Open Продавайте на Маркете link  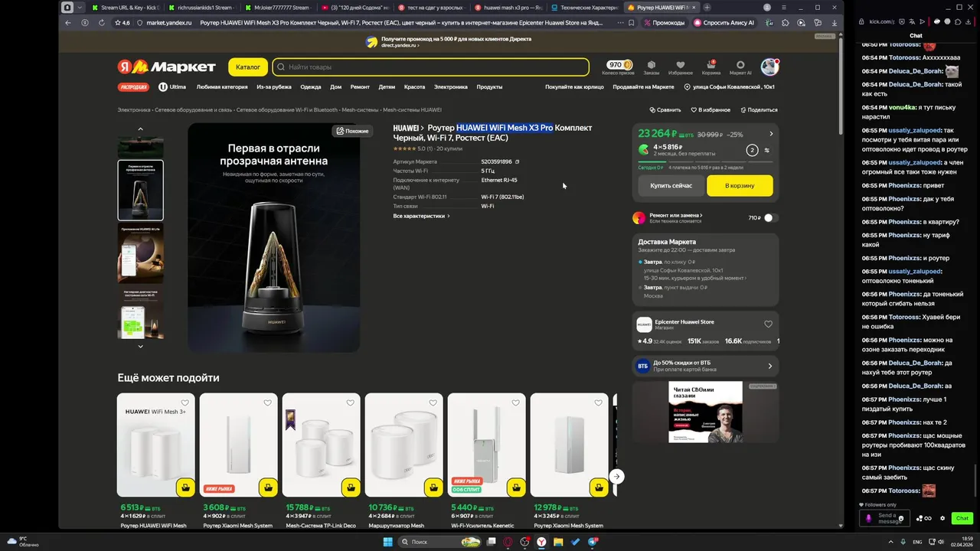point(643,87)
